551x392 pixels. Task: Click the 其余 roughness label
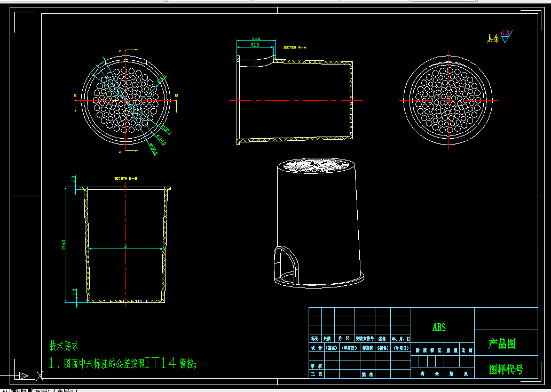pyautogui.click(x=493, y=38)
